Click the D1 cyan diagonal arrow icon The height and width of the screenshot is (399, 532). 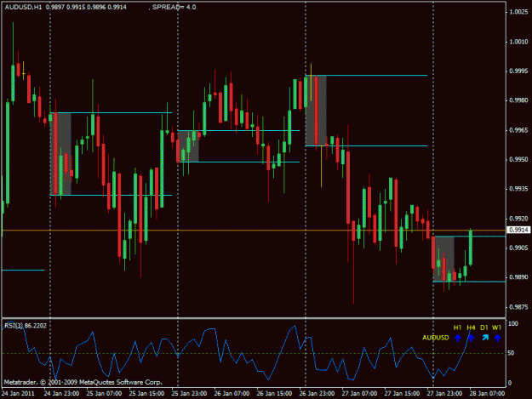tap(485, 337)
